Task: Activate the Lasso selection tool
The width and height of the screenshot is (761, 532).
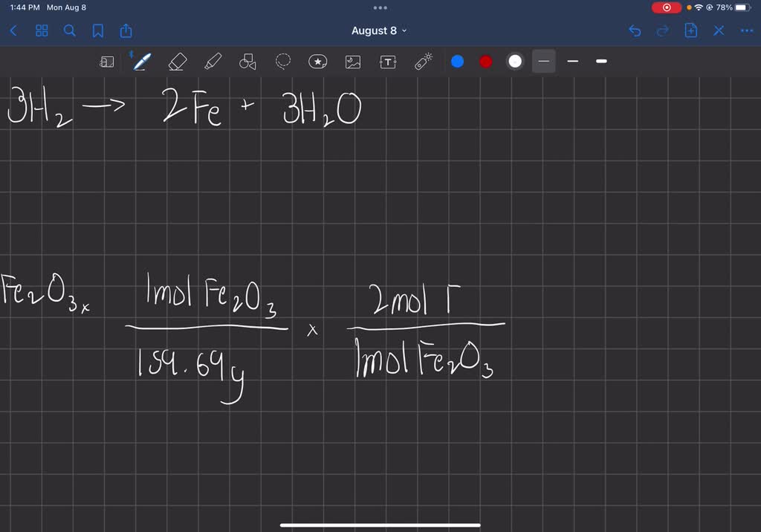Action: [282, 62]
